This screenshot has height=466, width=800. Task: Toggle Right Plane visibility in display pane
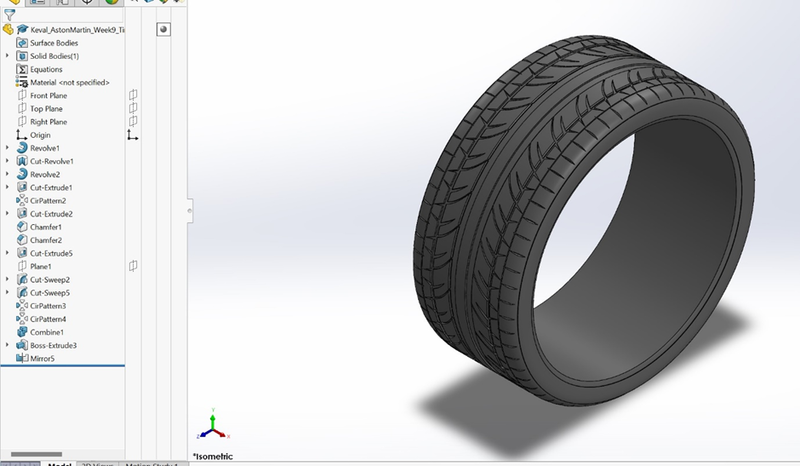[x=133, y=121]
